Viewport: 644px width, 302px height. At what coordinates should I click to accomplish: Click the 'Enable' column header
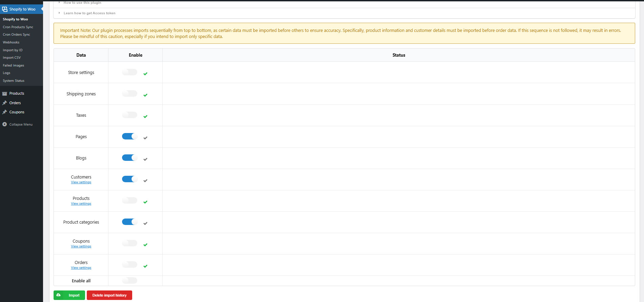136,55
